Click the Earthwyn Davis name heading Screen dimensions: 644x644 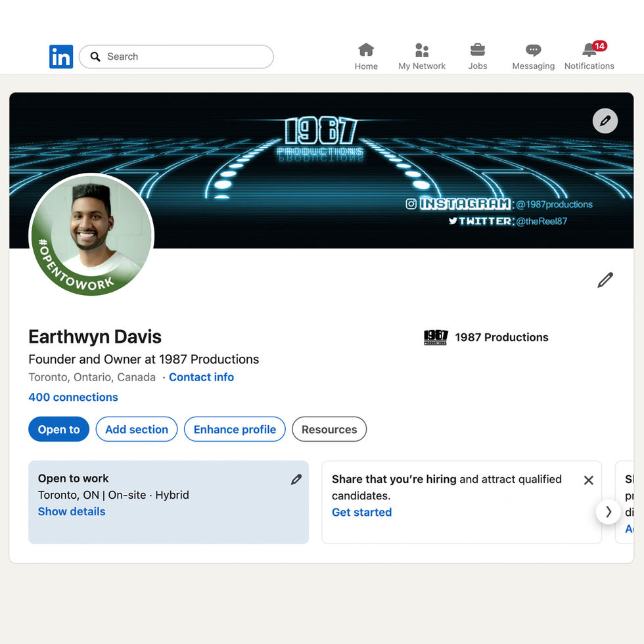click(95, 336)
